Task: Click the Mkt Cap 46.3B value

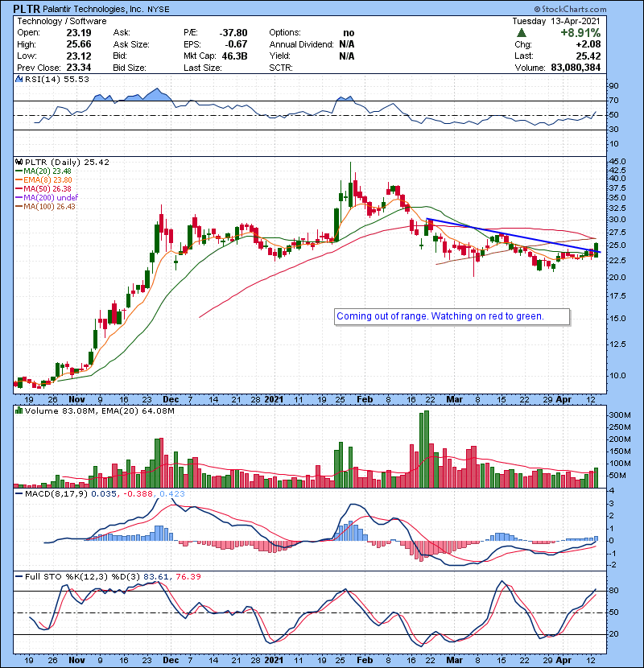Action: pos(234,56)
